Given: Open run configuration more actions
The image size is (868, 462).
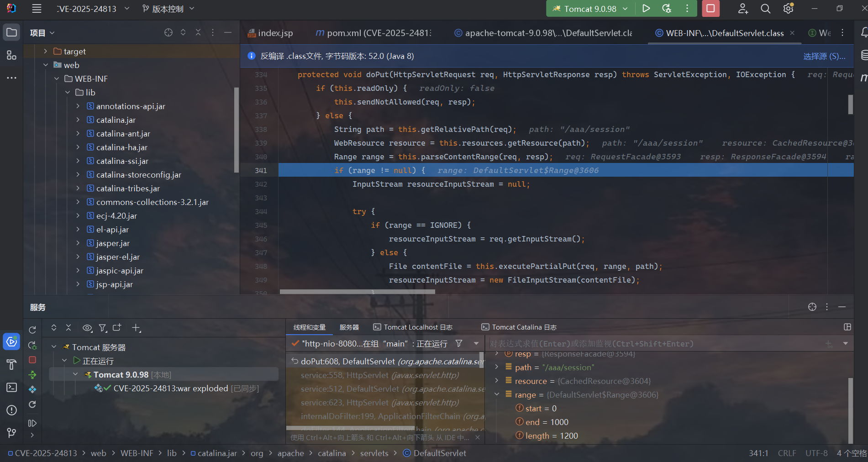Looking at the screenshot, I should (687, 9).
